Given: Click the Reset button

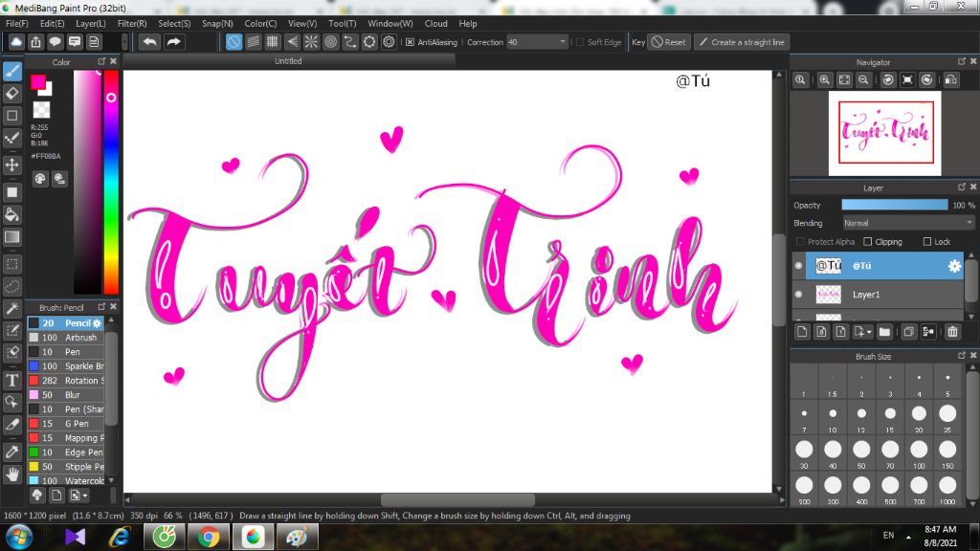Looking at the screenshot, I should point(669,42).
